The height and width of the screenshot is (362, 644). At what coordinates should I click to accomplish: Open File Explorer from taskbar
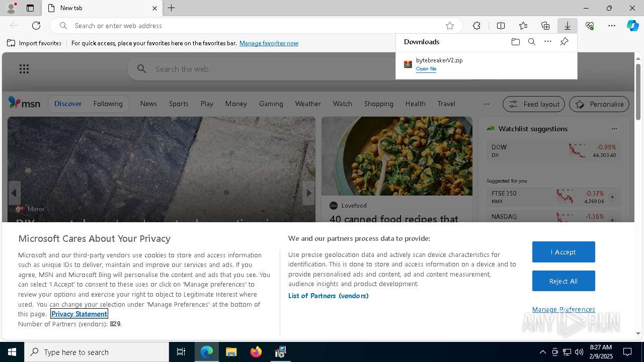(x=231, y=352)
